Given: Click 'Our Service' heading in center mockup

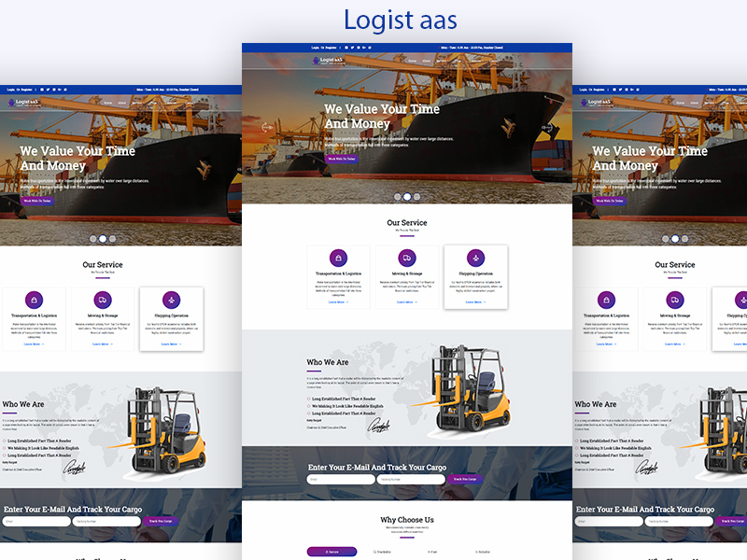Looking at the screenshot, I should coord(407,222).
